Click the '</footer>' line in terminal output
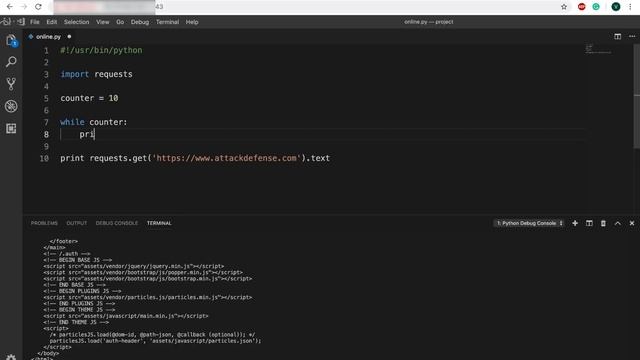 (64, 241)
